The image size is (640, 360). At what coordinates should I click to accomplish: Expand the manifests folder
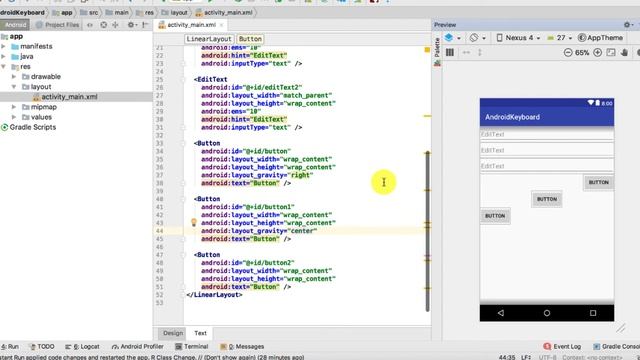[4, 46]
